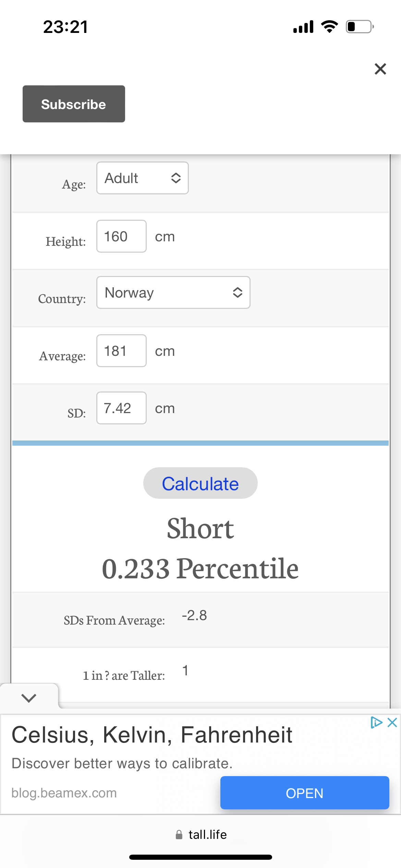Open the Beamex ad with OPEN button

[x=305, y=793]
